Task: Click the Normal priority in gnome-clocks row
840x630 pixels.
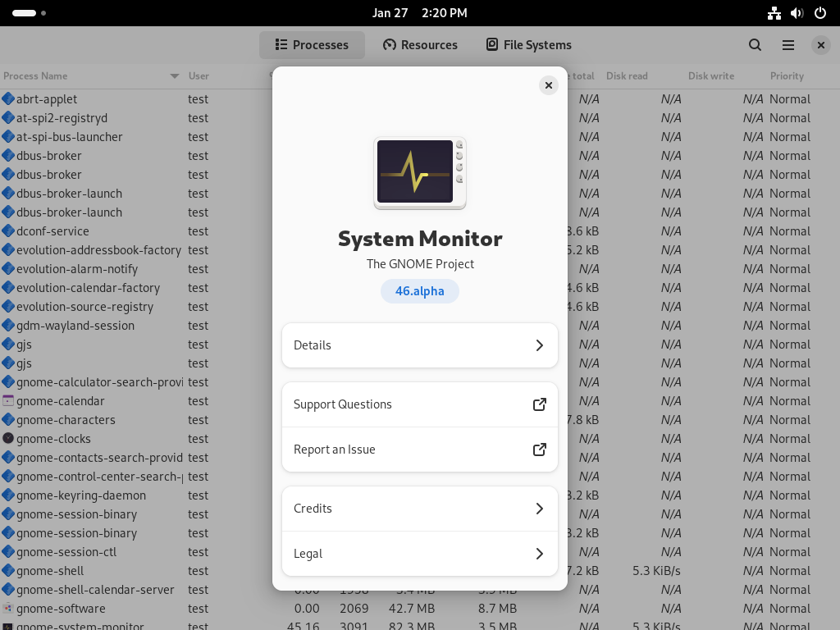Action: [790, 439]
